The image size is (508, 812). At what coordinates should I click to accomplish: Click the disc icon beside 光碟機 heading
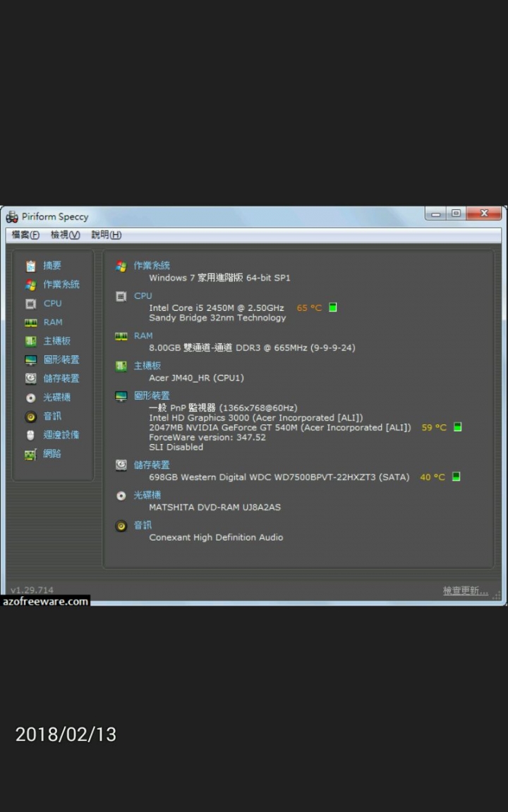pos(121,496)
